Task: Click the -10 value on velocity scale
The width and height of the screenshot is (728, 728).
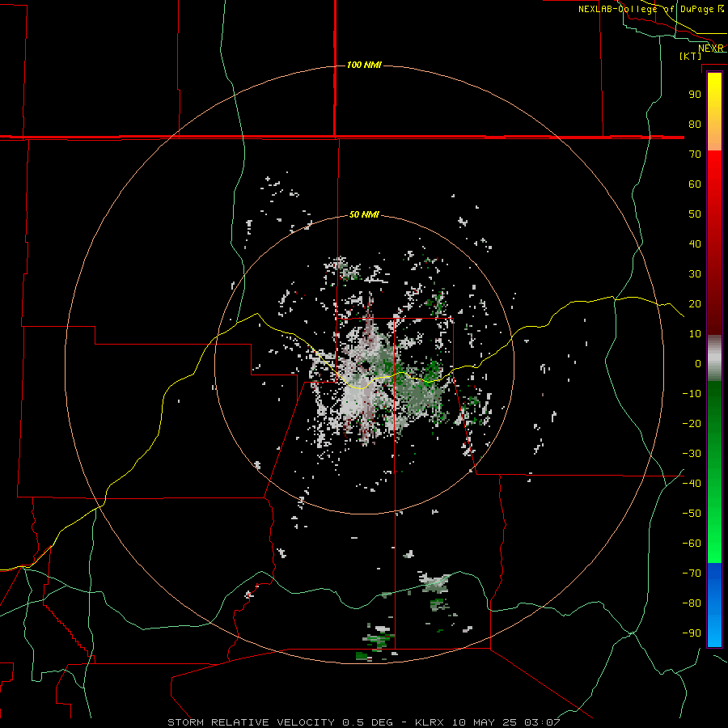Action: [x=692, y=394]
